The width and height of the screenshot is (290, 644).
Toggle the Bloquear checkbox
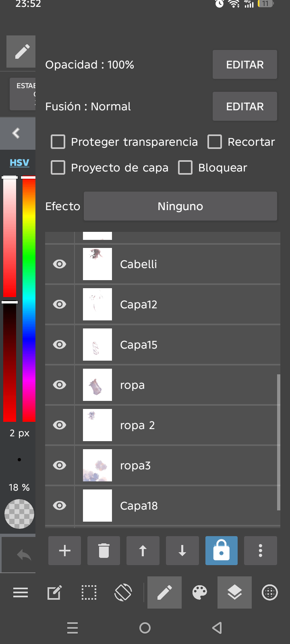tap(185, 167)
